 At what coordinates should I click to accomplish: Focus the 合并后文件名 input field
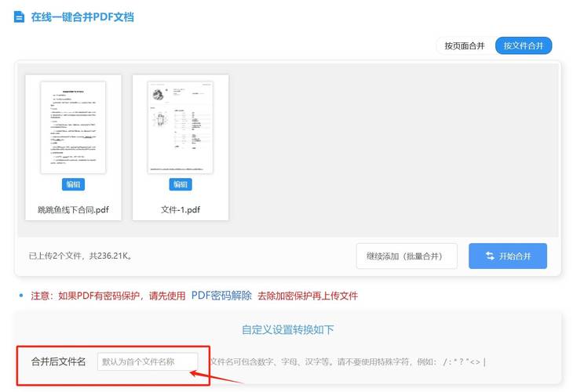tap(148, 361)
